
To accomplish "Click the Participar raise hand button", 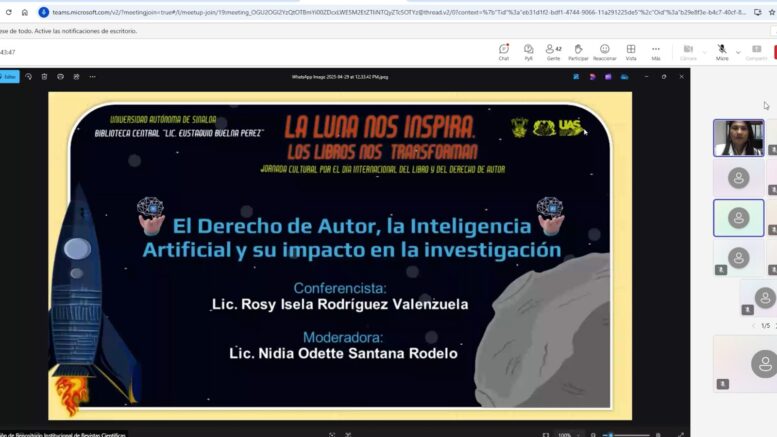I will (578, 51).
